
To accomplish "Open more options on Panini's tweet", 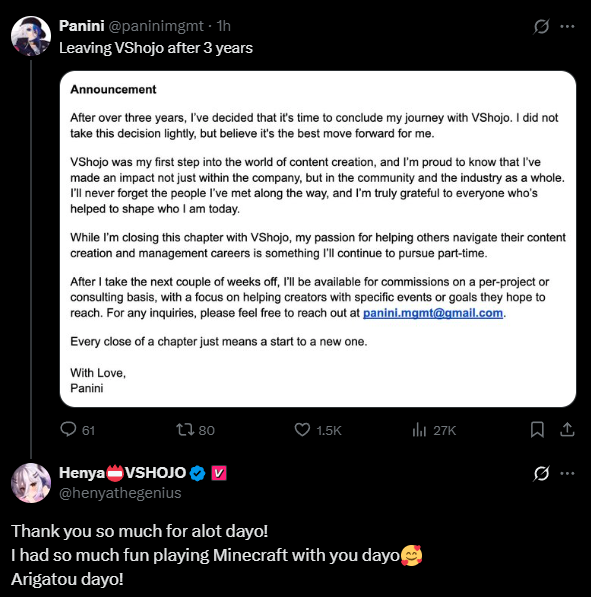I will [x=567, y=26].
